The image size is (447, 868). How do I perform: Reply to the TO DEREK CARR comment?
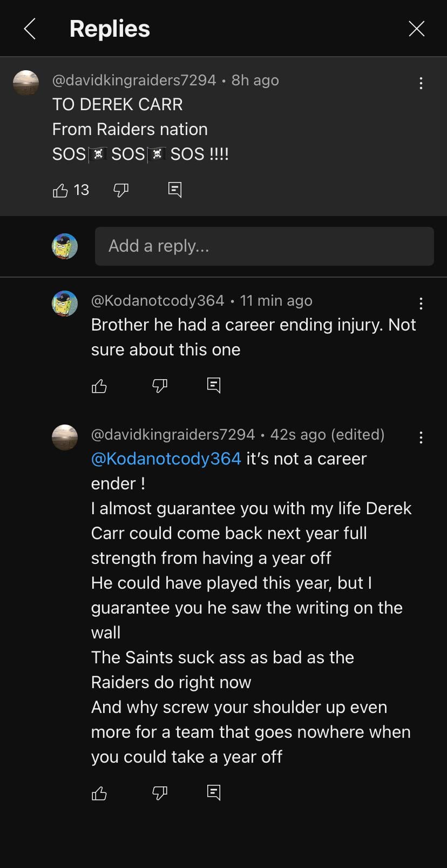175,190
